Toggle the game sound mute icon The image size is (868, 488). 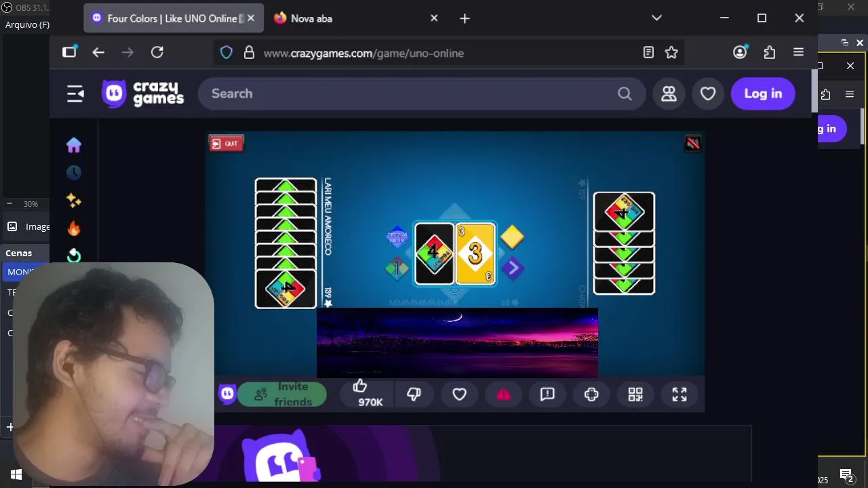coord(692,143)
